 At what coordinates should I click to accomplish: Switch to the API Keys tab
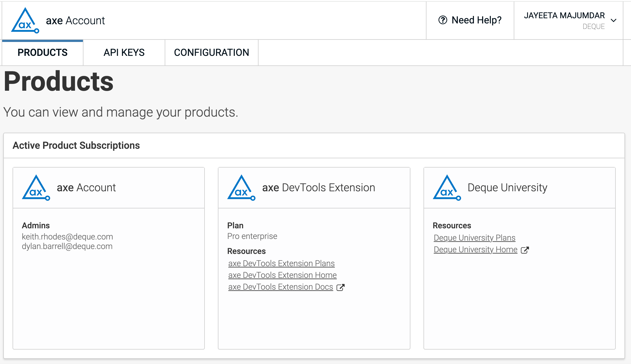pyautogui.click(x=124, y=53)
